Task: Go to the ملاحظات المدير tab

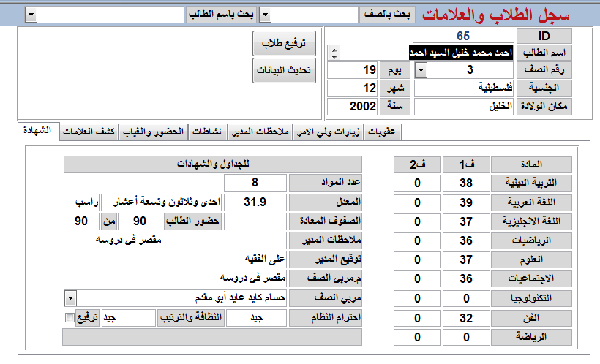Action: coord(260,132)
